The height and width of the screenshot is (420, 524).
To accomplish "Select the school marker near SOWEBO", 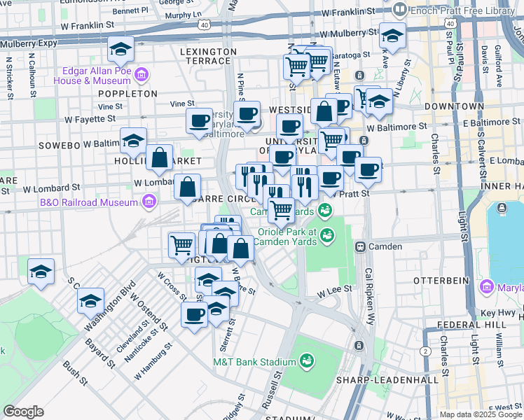I will pyautogui.click(x=133, y=141).
